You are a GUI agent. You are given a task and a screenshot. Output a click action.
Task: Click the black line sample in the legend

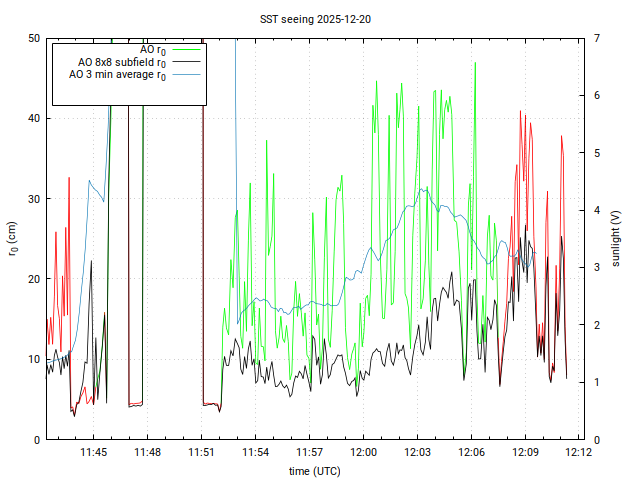(186, 62)
